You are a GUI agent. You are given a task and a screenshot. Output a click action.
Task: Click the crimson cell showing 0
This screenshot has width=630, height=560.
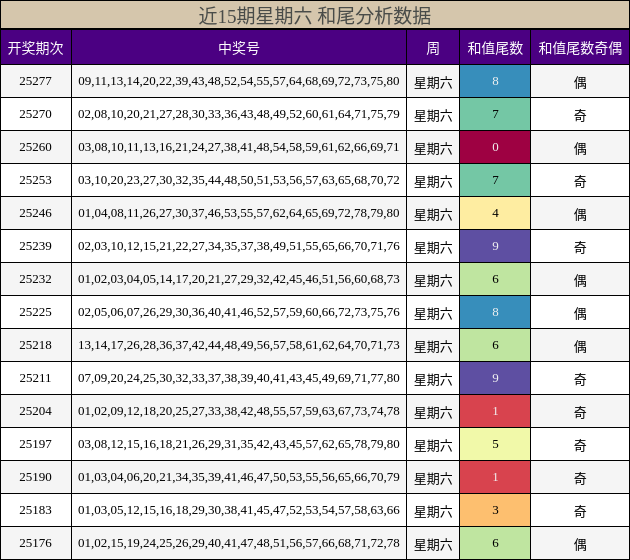click(x=495, y=147)
